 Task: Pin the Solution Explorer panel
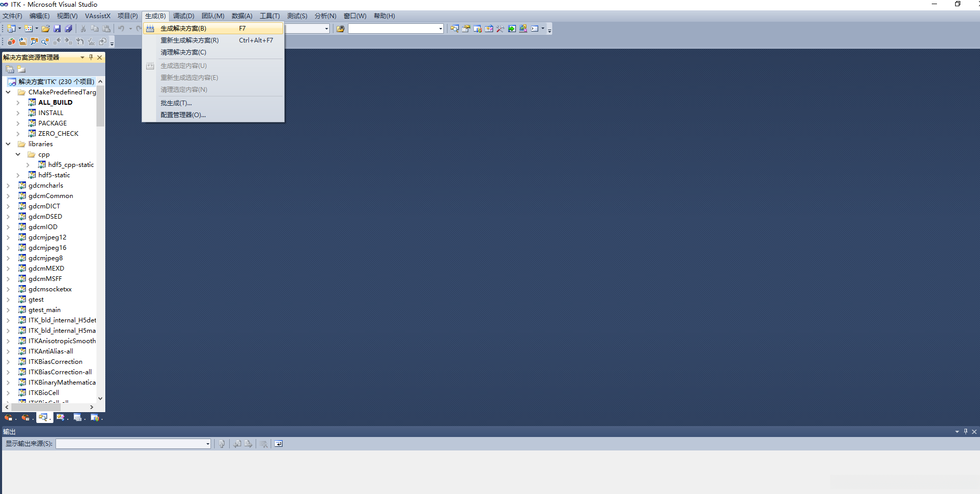pyautogui.click(x=91, y=57)
